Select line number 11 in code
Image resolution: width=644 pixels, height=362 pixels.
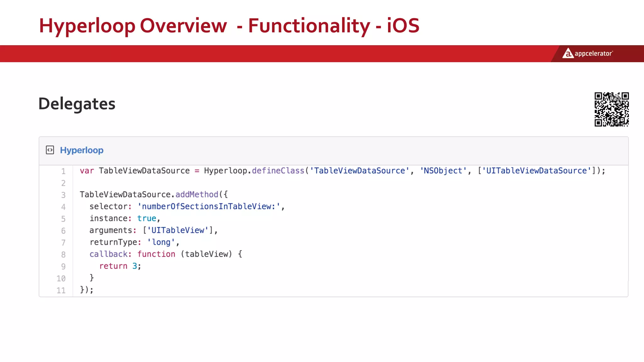pos(61,290)
